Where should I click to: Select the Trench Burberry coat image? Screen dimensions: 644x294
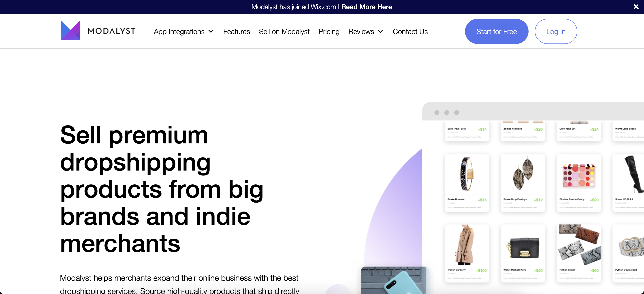click(x=465, y=245)
